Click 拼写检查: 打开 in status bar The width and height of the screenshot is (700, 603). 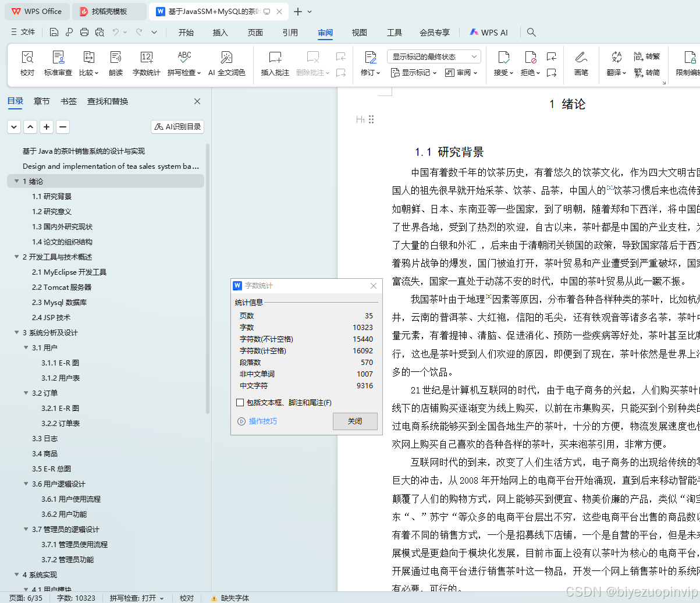tap(136, 598)
